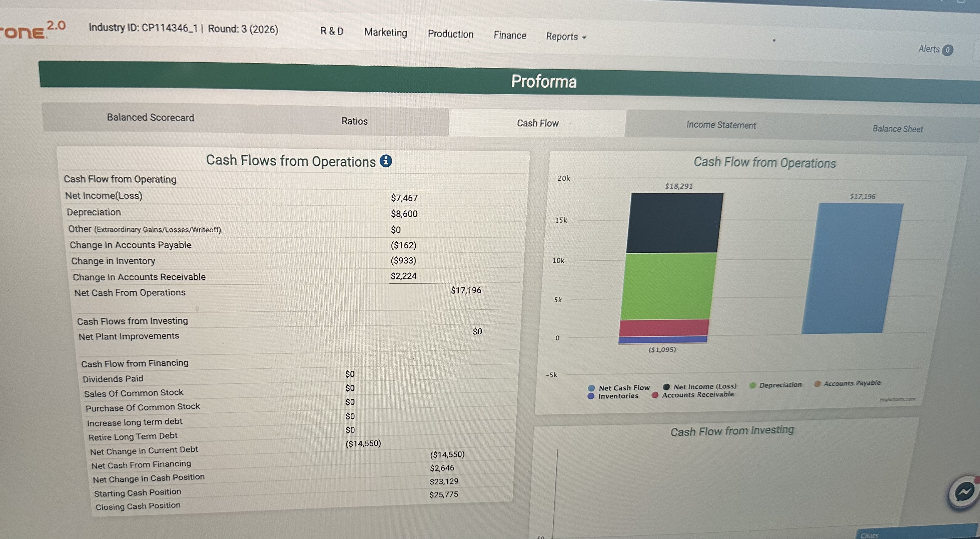This screenshot has width=980, height=539.
Task: Switch to the Balanced Scorecard tab
Action: coord(150,117)
